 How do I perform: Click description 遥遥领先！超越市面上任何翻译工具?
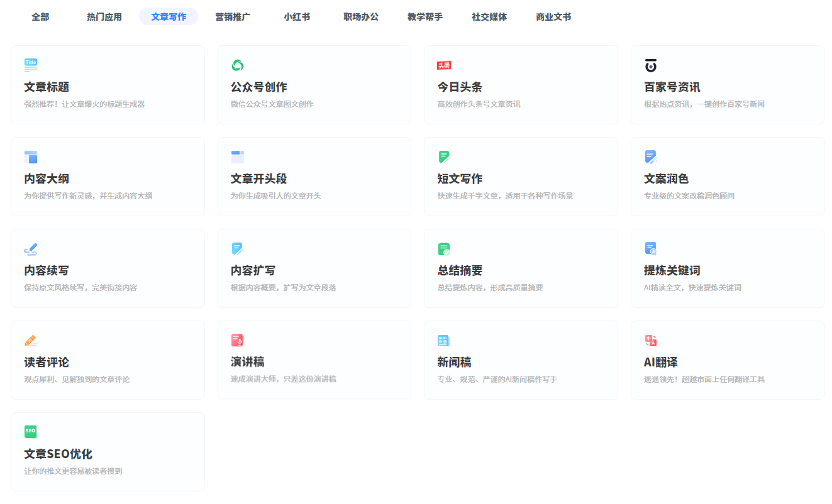coord(704,380)
